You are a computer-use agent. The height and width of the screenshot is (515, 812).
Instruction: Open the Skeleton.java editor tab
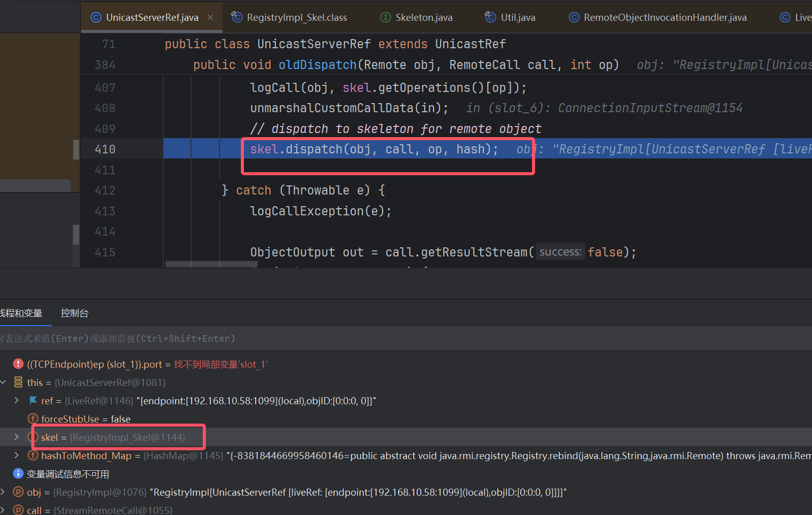(423, 17)
